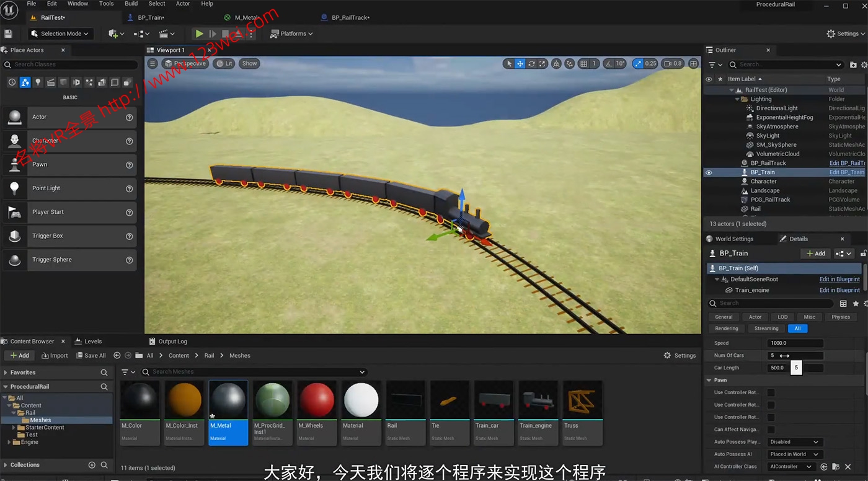The image size is (868, 481).
Task: Select the Lights category in Place Actors
Action: coord(38,82)
